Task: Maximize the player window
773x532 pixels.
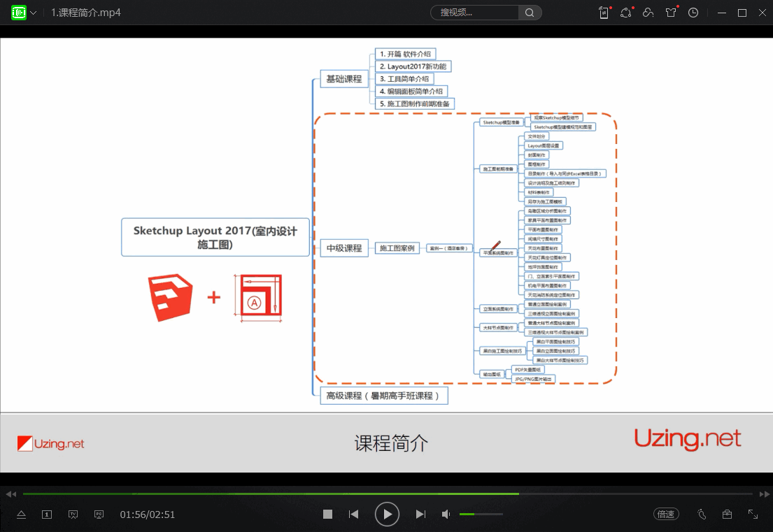Action: [742, 13]
